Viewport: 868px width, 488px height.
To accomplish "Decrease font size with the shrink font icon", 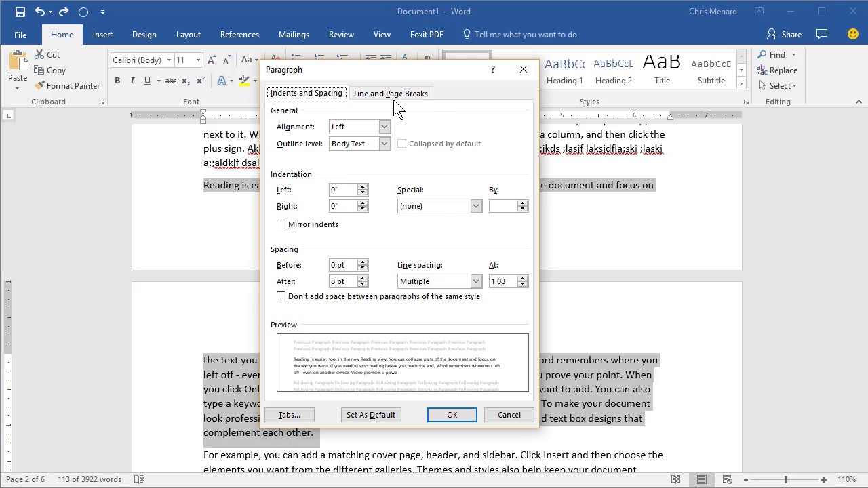I will coord(226,60).
